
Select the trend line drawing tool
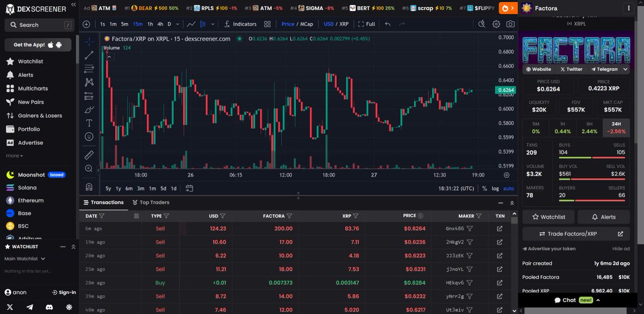[89, 55]
